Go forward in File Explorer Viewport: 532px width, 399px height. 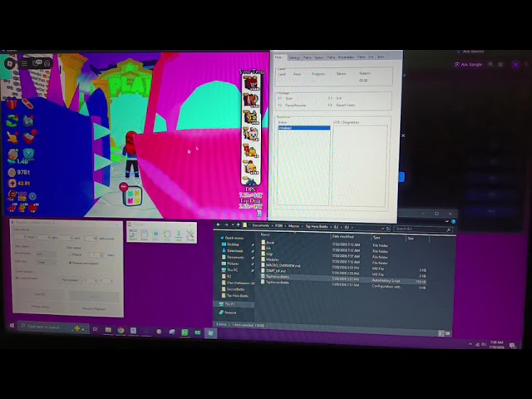[226, 225]
